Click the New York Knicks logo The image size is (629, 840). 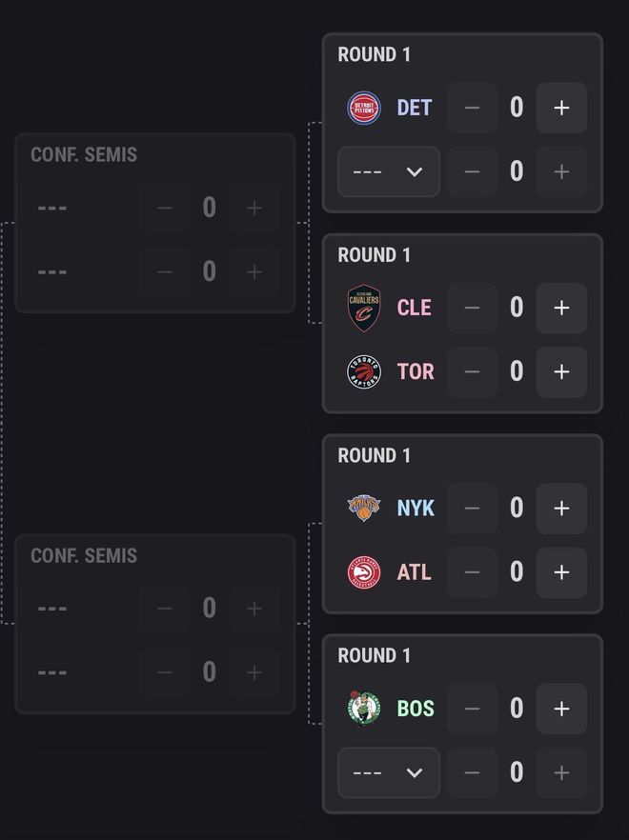pos(365,508)
